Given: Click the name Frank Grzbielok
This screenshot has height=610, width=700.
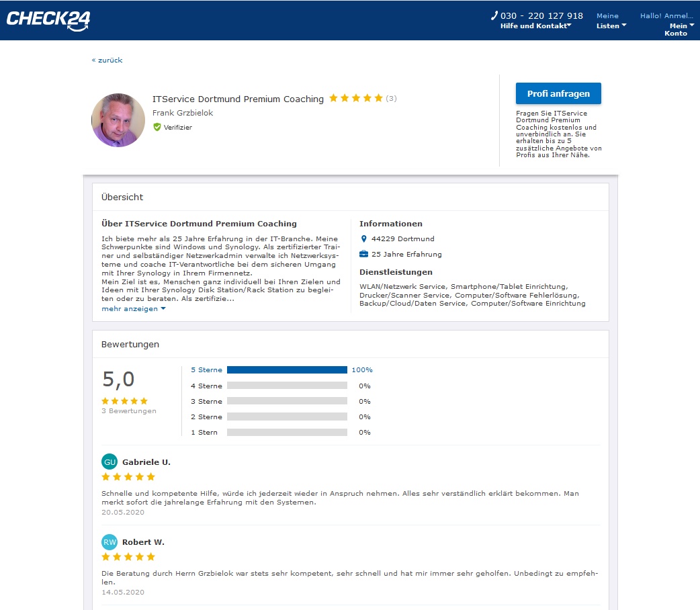Looking at the screenshot, I should tap(183, 113).
